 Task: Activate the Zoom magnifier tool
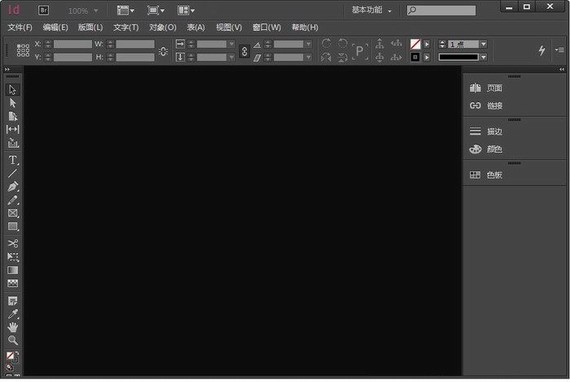coord(12,340)
